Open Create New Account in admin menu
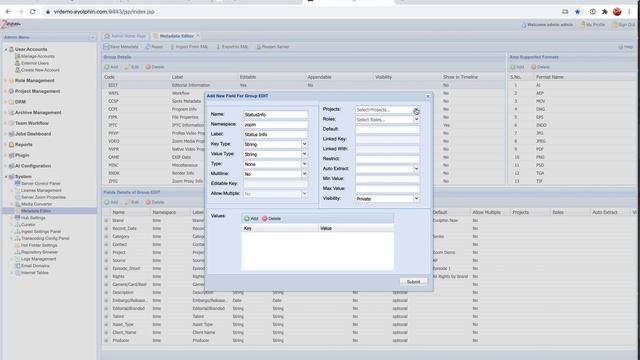This screenshot has width=640, height=360. point(40,70)
